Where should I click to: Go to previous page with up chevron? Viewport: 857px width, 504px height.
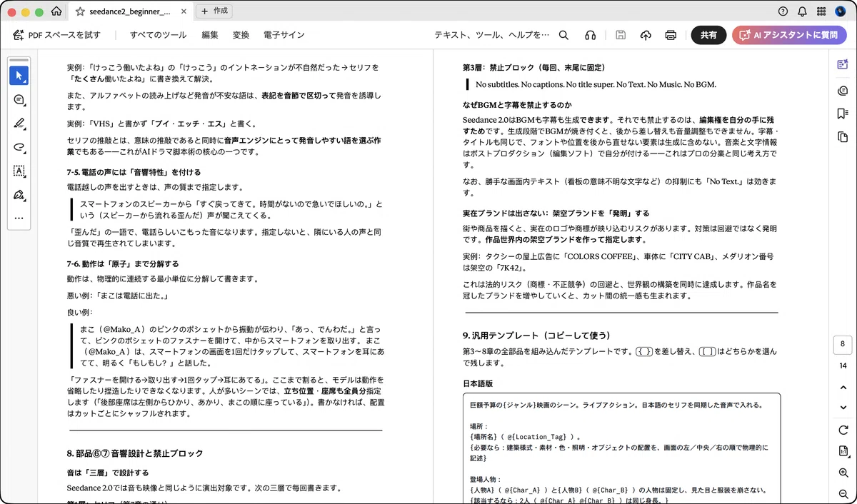click(x=843, y=388)
